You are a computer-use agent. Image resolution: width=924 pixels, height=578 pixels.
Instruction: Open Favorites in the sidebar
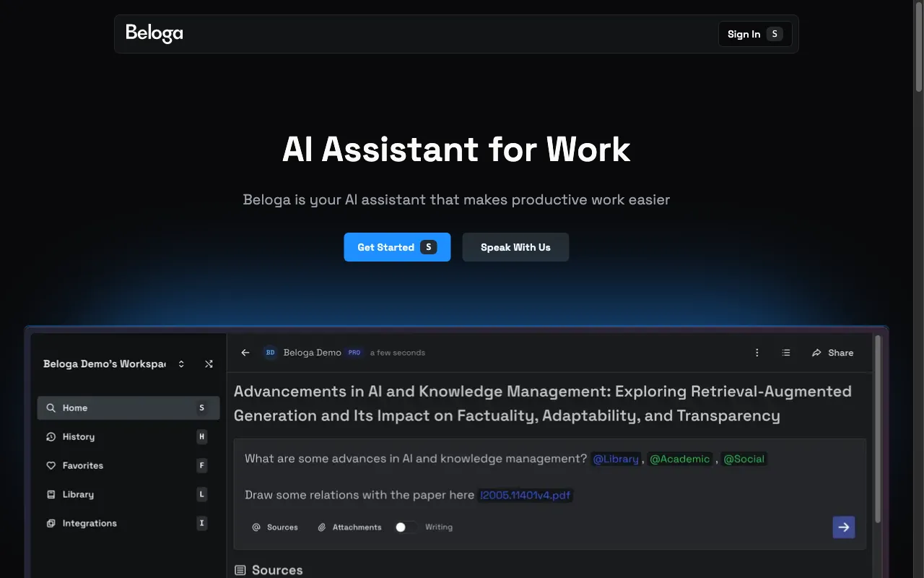(128, 466)
